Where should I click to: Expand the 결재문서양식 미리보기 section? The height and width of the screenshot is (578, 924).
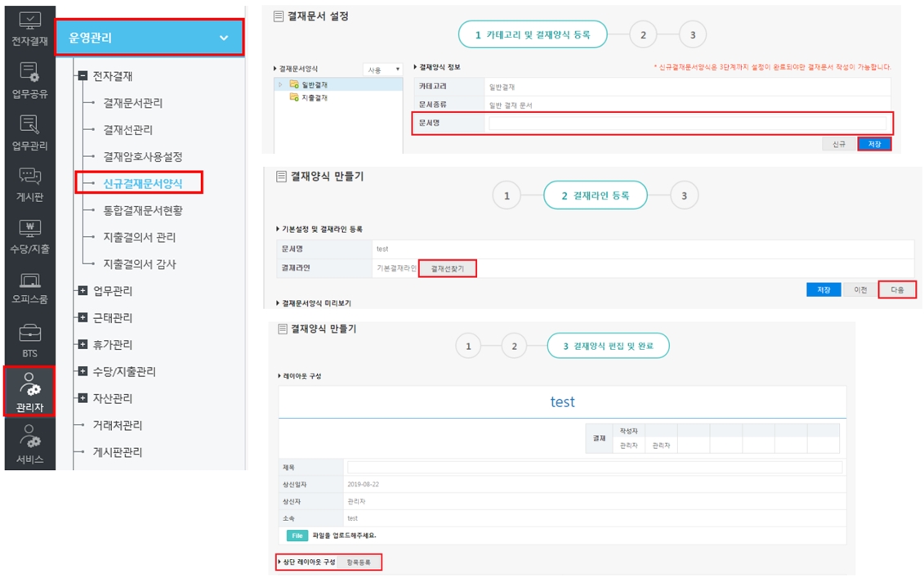(x=314, y=303)
